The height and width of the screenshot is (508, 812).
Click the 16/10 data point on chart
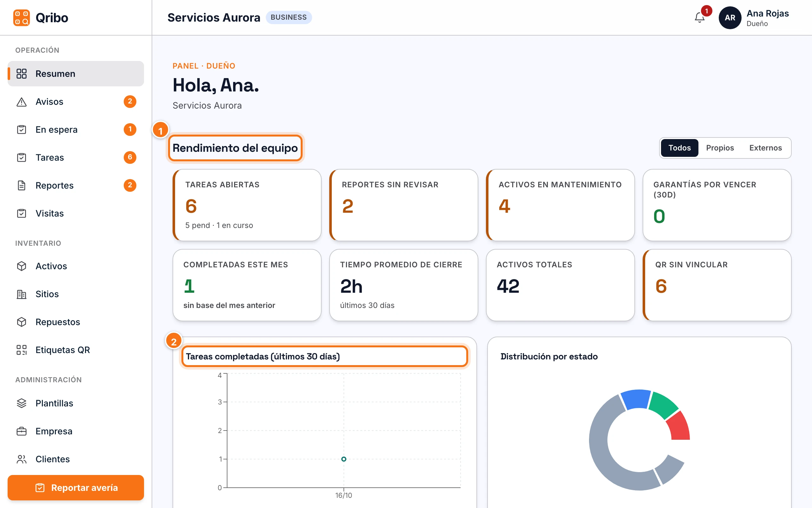[x=344, y=459]
